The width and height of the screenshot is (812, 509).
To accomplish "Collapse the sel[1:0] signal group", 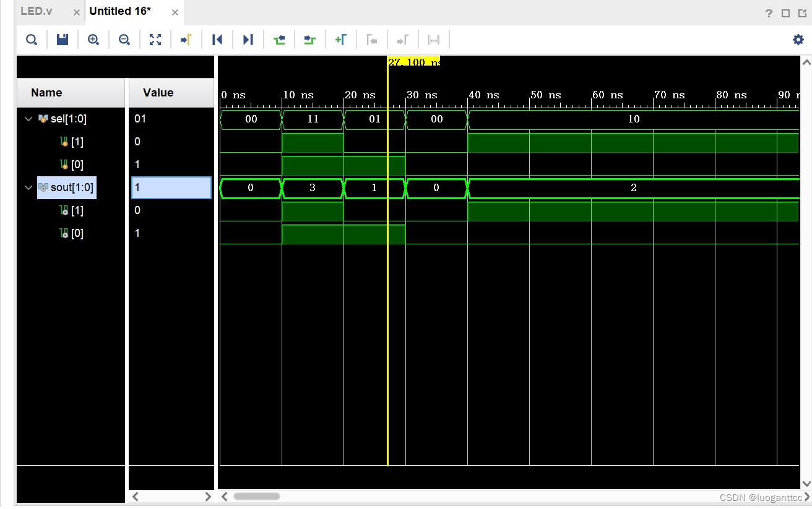I will pyautogui.click(x=28, y=119).
